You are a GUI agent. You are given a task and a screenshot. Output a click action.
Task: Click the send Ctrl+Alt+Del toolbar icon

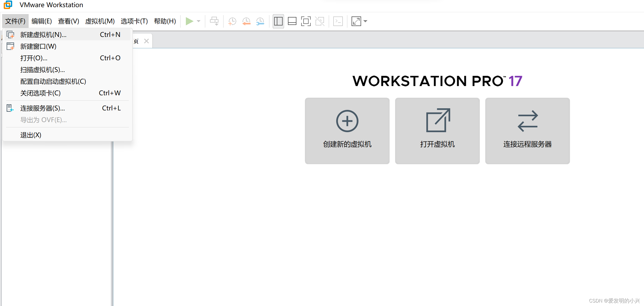pos(214,21)
